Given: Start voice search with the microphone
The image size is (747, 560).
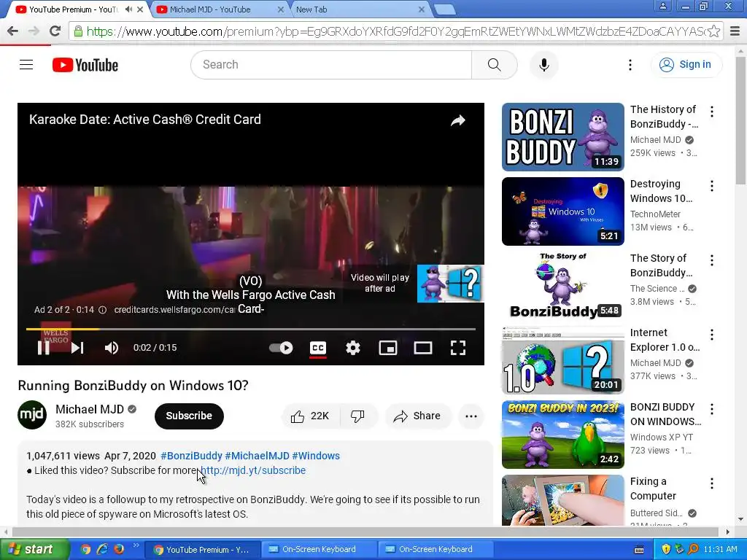Looking at the screenshot, I should [x=544, y=65].
